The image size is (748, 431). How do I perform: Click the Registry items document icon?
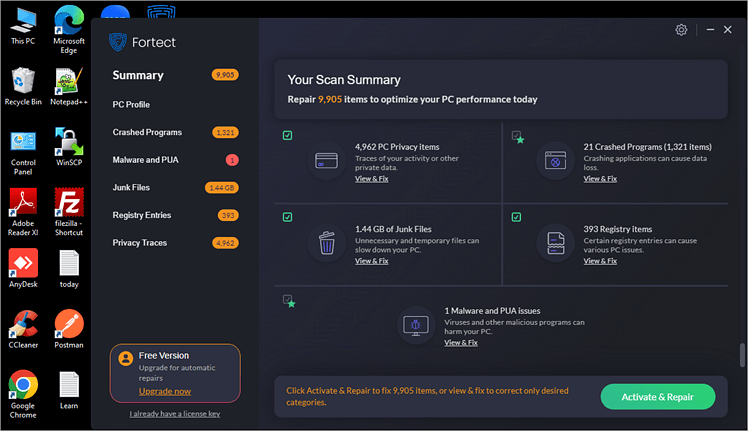click(x=556, y=243)
